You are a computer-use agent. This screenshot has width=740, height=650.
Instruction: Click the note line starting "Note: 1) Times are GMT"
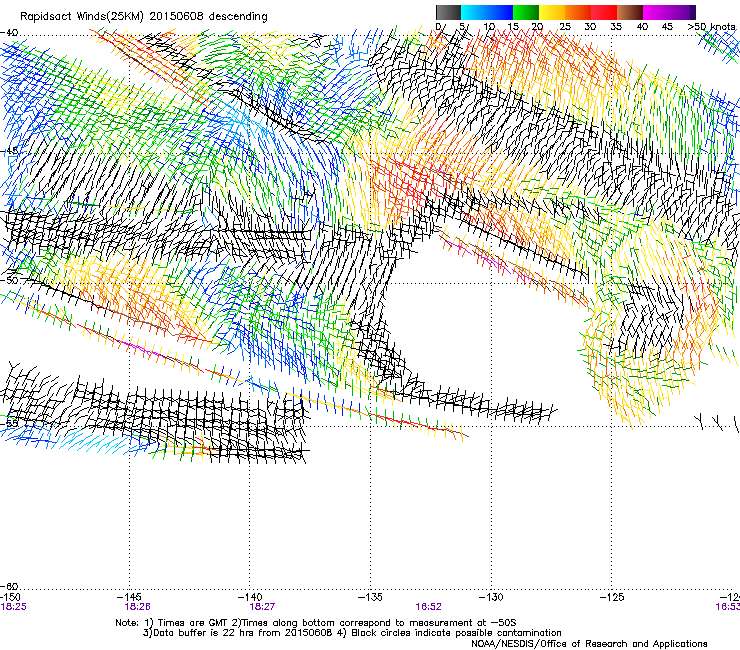click(316, 623)
